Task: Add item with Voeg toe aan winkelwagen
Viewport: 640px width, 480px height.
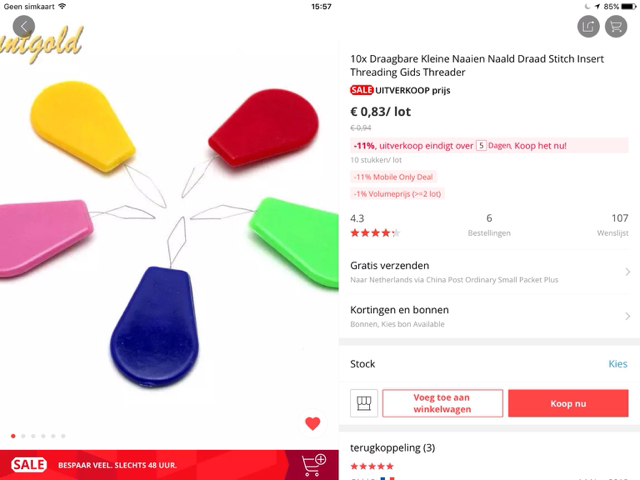Action: point(442,403)
